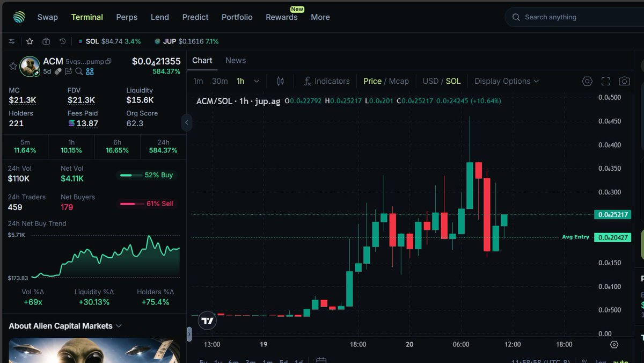Go to Perps

(x=127, y=17)
